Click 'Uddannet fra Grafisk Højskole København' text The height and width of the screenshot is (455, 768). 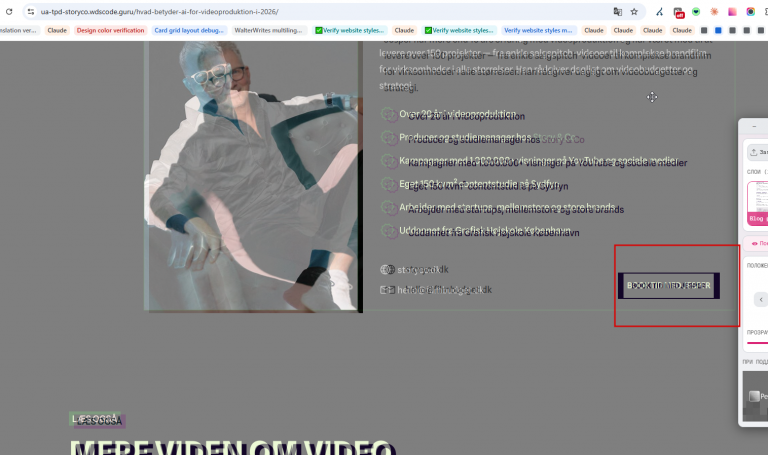click(489, 232)
